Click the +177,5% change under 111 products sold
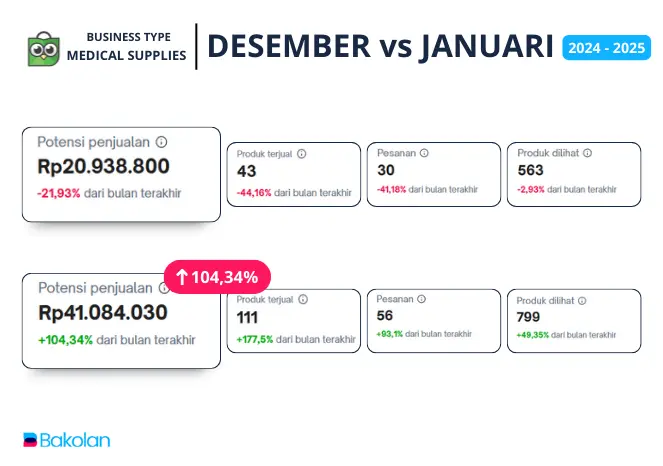 click(254, 339)
